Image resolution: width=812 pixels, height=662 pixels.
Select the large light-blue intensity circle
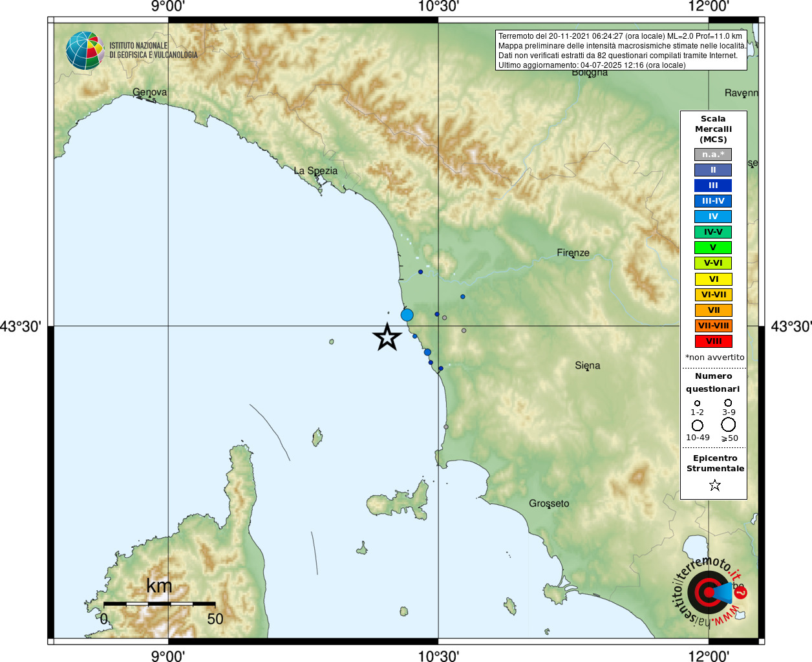407,315
